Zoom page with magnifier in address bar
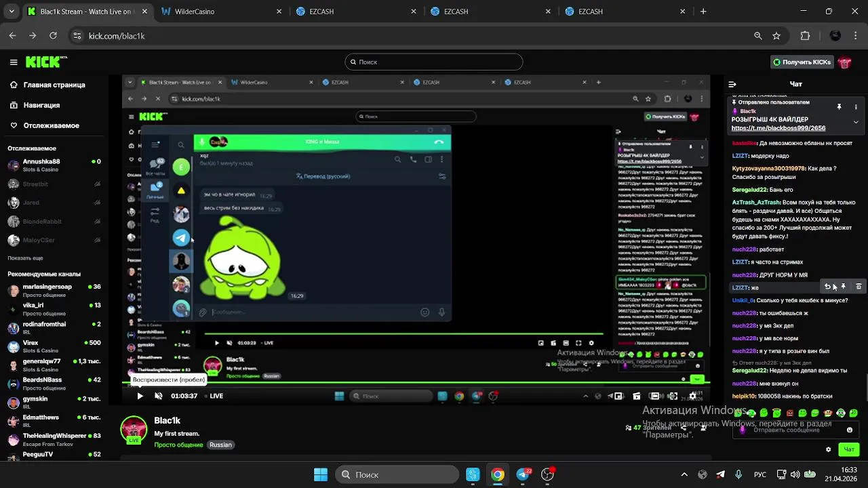The image size is (868, 488). point(757,36)
